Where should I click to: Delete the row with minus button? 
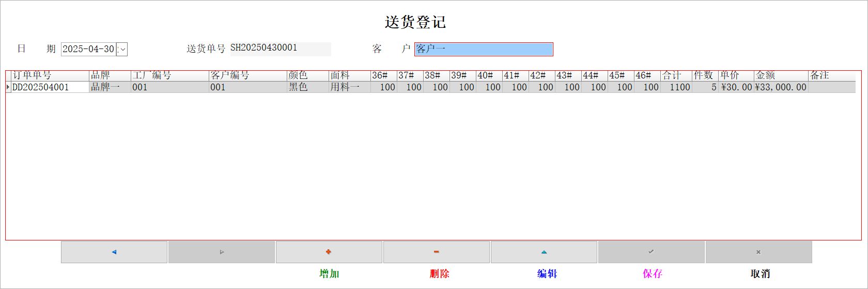click(437, 252)
